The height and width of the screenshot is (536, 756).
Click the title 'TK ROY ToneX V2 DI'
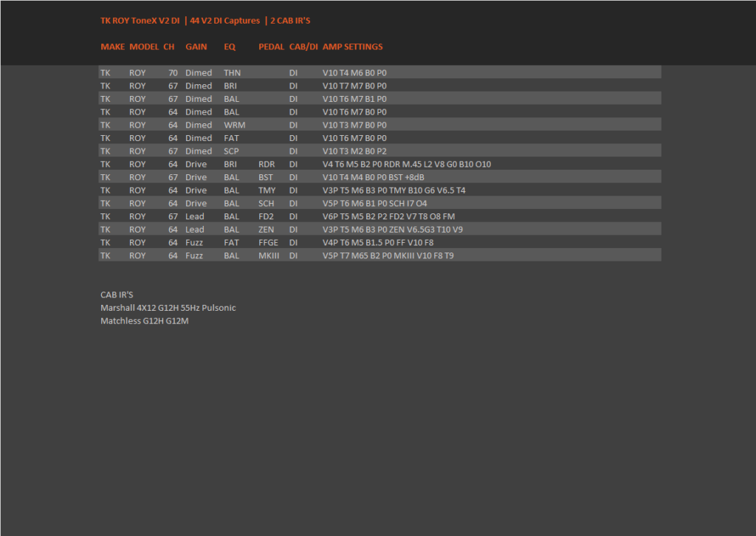click(140, 21)
